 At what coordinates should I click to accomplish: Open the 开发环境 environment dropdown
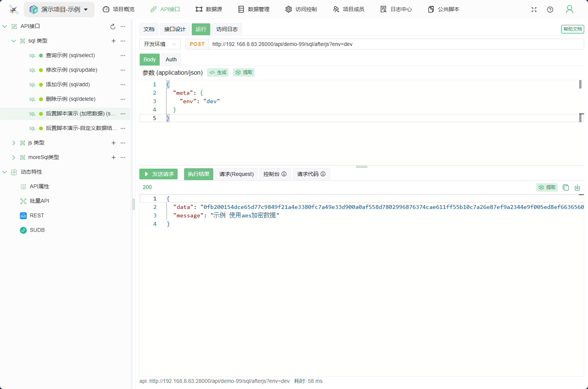pos(160,44)
